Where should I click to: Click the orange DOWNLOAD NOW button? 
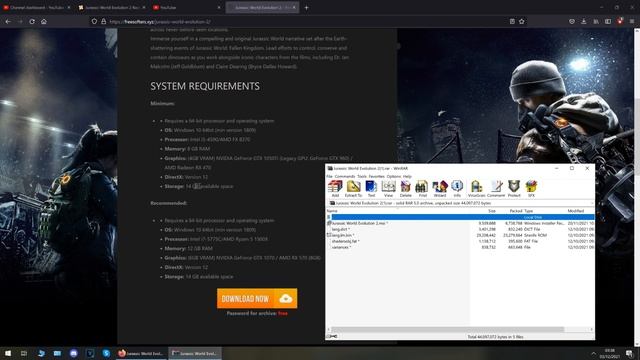(257, 299)
